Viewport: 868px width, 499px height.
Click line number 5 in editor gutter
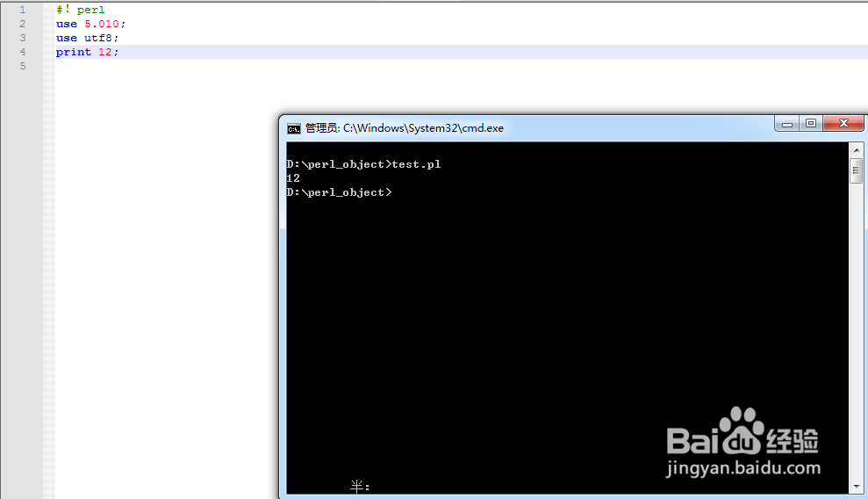coord(23,66)
